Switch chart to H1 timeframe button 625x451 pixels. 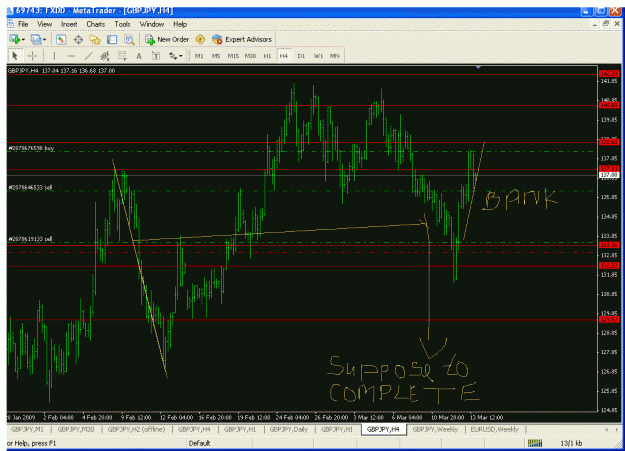(267, 56)
